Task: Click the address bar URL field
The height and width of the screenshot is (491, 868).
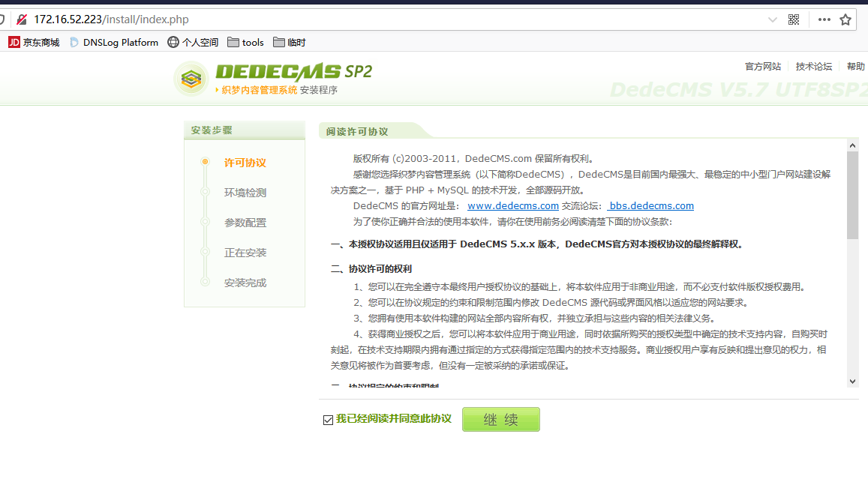Action: [x=388, y=19]
